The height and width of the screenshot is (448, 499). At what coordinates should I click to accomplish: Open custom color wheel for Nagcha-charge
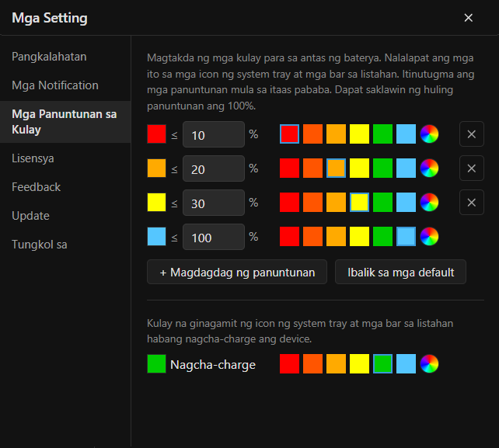tap(429, 363)
